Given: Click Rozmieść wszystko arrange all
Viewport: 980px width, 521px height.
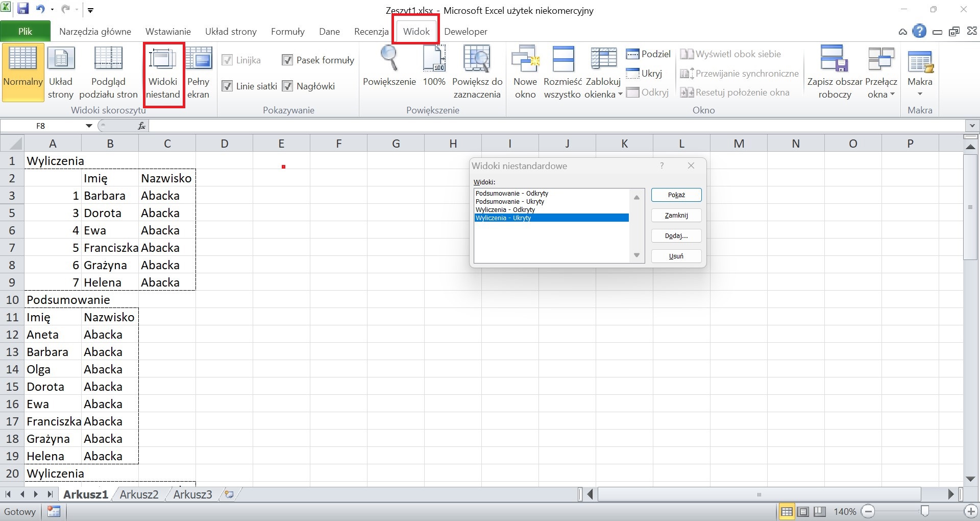Looking at the screenshot, I should coord(562,73).
